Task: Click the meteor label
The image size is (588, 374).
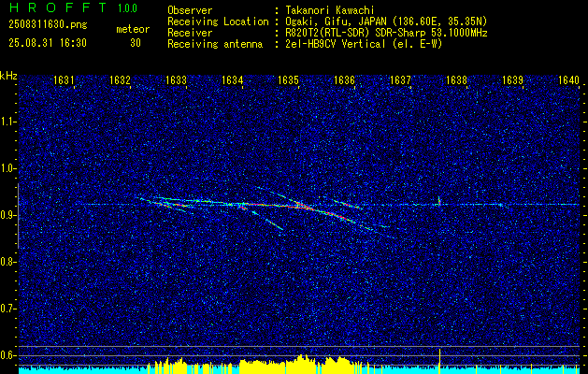Action: tap(133, 29)
